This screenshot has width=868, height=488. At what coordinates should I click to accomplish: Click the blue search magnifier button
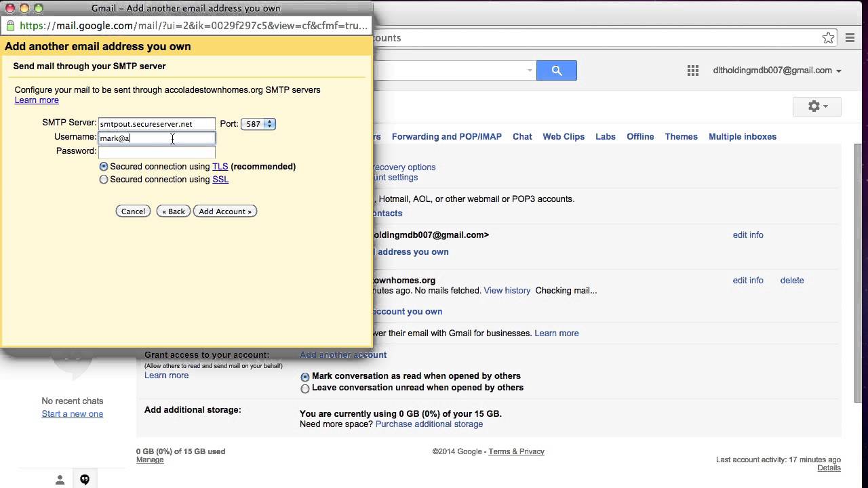(556, 70)
